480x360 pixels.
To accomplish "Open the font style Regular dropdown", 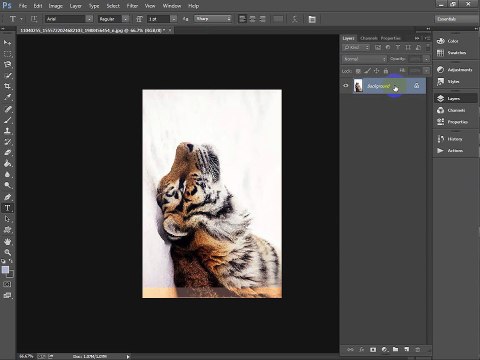I will [125, 19].
